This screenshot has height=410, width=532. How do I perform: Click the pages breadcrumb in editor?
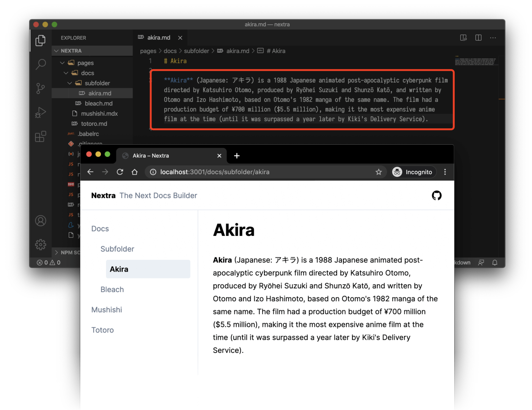coord(148,51)
